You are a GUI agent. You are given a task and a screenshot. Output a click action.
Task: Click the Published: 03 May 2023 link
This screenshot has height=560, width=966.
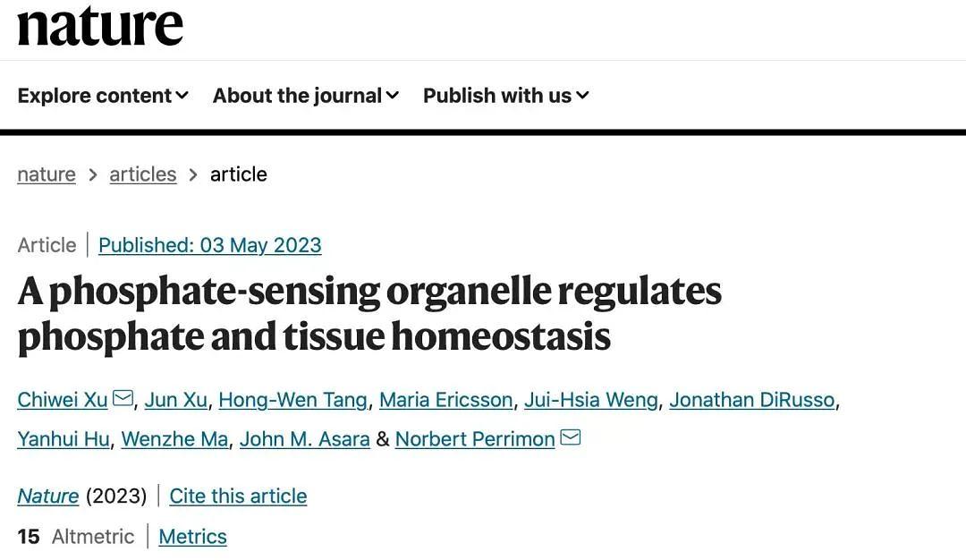209,245
